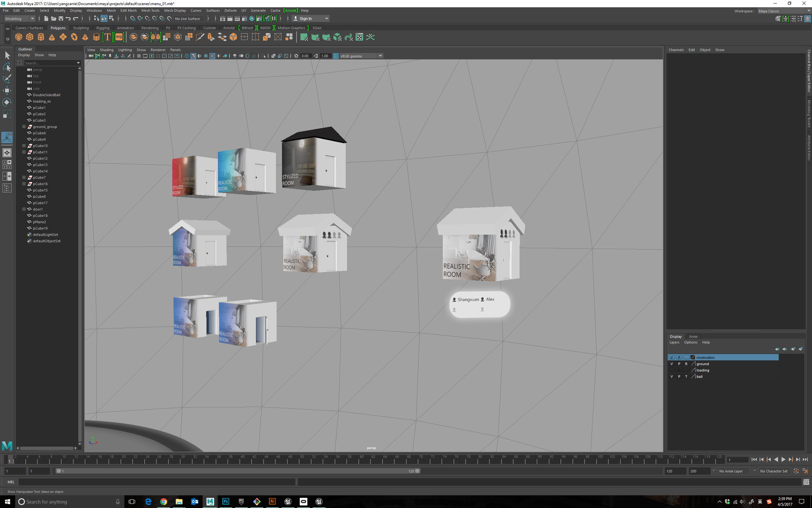This screenshot has height=508, width=812.
Task: Expand the ground_group node in Outliner
Action: coord(24,127)
